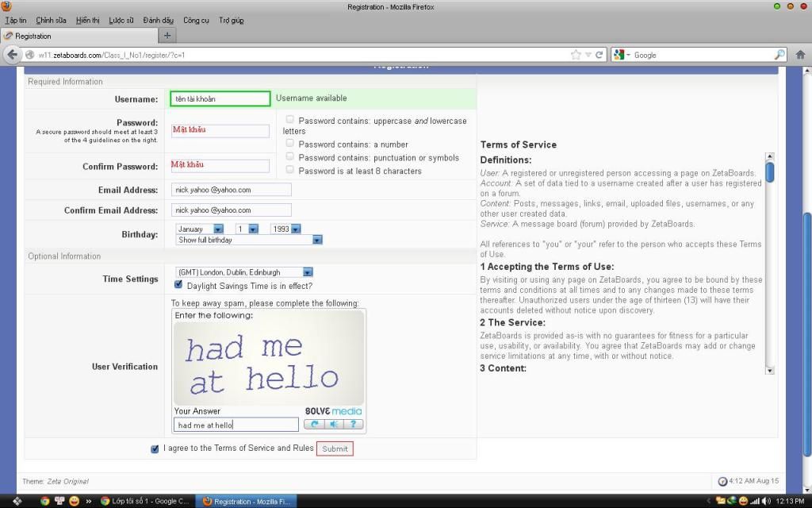Open the birthday month dropdown
Viewport: 812px width, 508px height.
coord(218,229)
